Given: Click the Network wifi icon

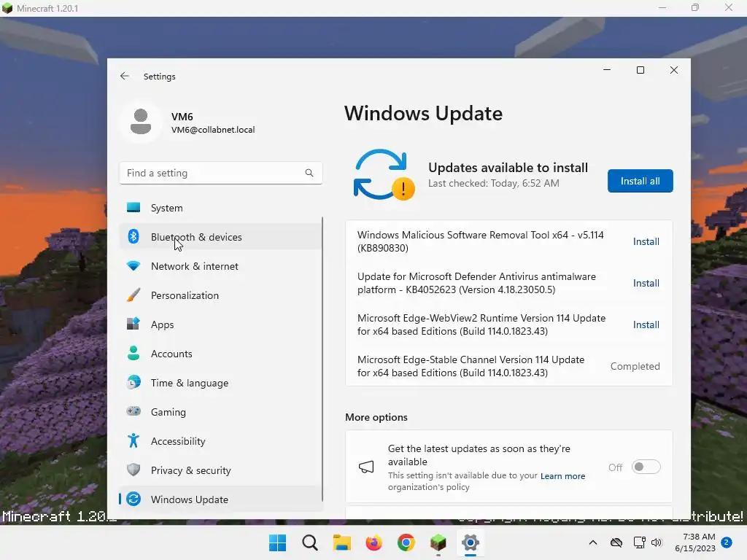Looking at the screenshot, I should (x=133, y=265).
